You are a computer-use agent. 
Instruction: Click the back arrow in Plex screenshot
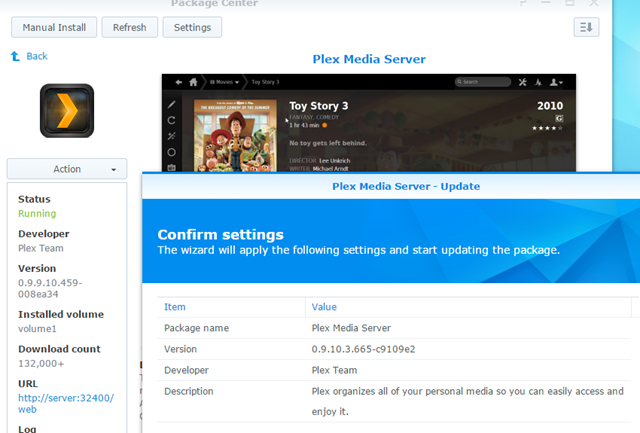click(x=178, y=82)
